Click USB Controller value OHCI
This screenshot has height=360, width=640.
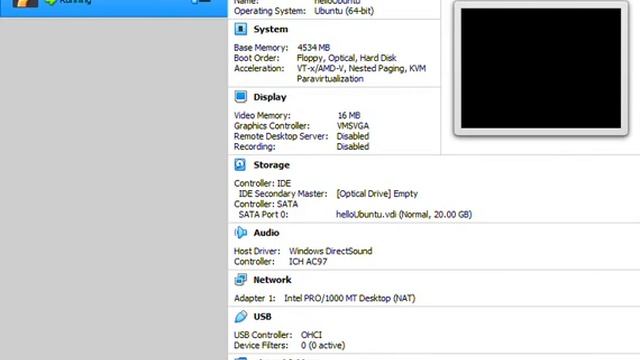pyautogui.click(x=311, y=335)
